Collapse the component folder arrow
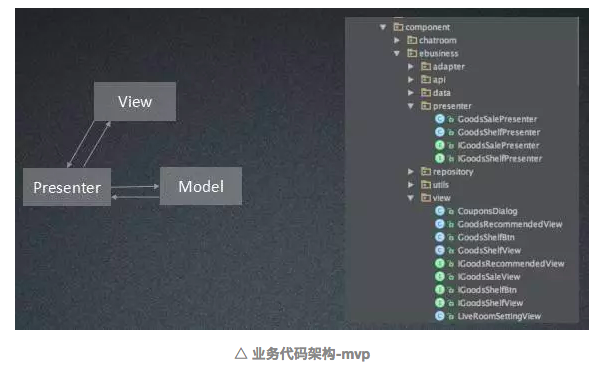The width and height of the screenshot is (604, 375). pyautogui.click(x=383, y=27)
